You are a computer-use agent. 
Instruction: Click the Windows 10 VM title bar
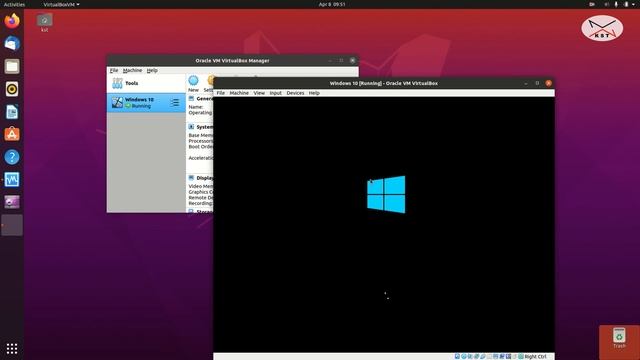click(383, 83)
